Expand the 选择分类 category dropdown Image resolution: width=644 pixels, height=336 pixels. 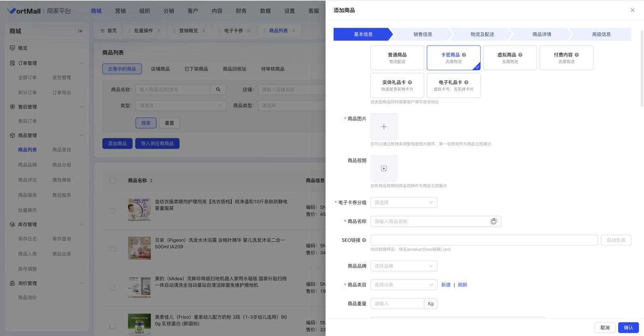coord(404,285)
